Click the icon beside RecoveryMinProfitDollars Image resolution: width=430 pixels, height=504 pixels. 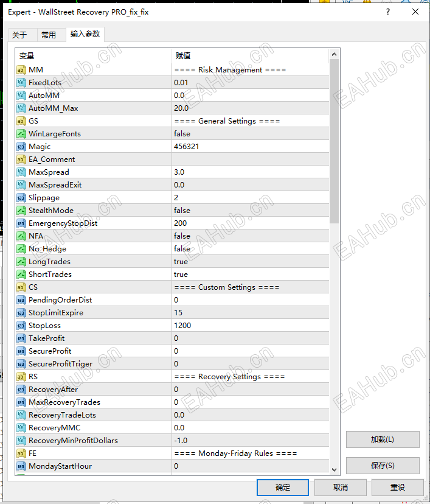pyautogui.click(x=21, y=440)
